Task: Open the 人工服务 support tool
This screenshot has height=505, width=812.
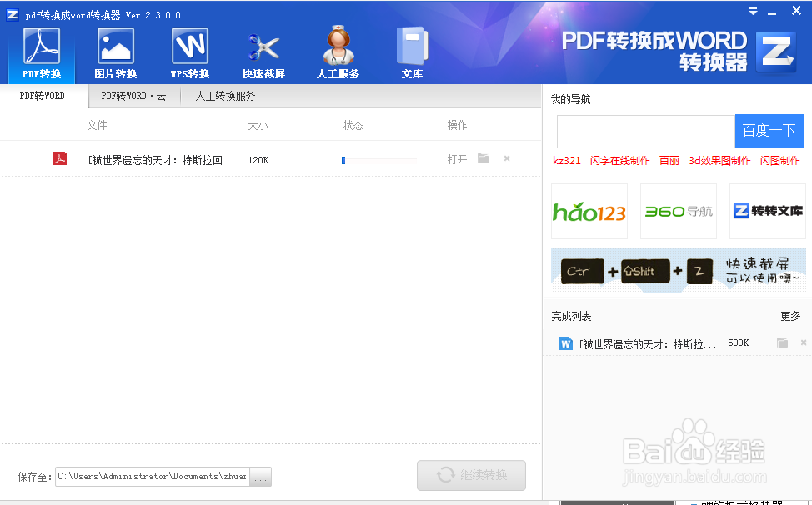Action: (x=338, y=52)
